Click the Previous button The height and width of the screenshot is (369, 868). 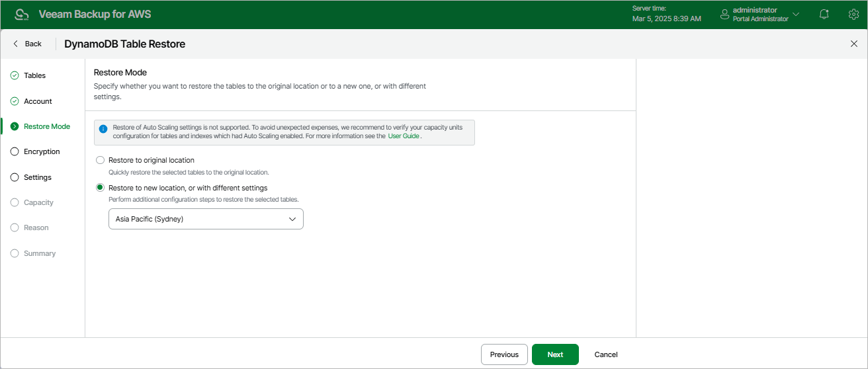pyautogui.click(x=504, y=354)
